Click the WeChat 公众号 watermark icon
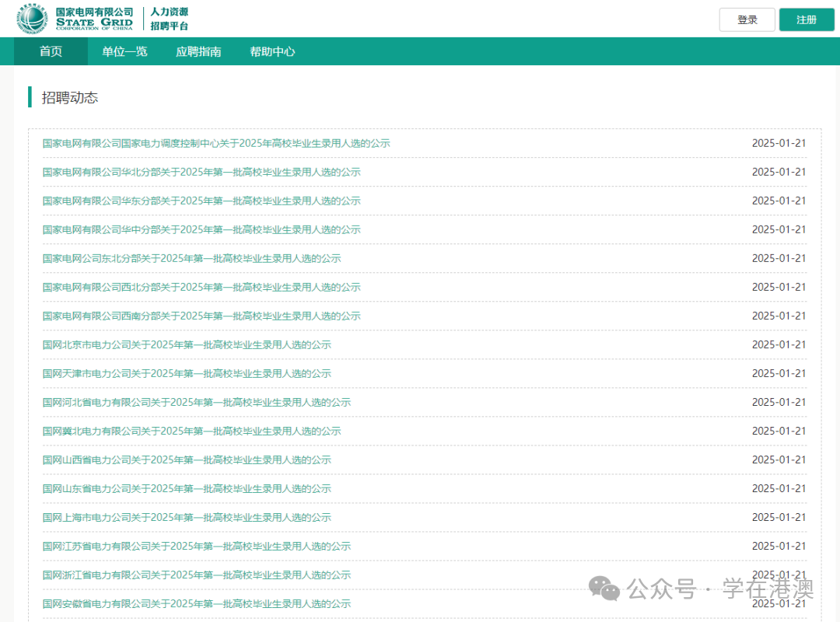Viewport: 840px width, 622px height. (x=604, y=589)
